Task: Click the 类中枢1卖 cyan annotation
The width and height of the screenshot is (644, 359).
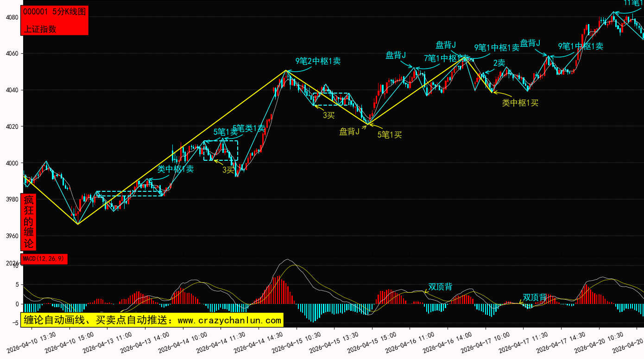Action: pos(175,169)
